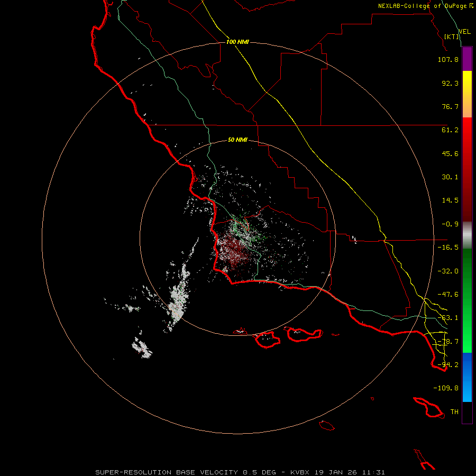The height and width of the screenshot is (476, 476).
Task: Pick the gray near-zero segment of the color bar
Action: [x=467, y=235]
